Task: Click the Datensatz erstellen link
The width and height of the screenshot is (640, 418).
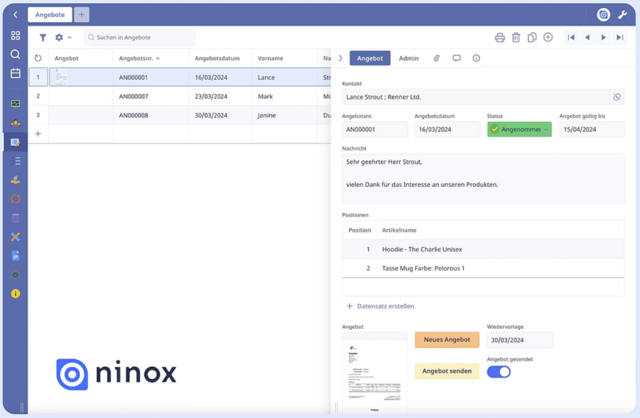Action: pos(380,306)
